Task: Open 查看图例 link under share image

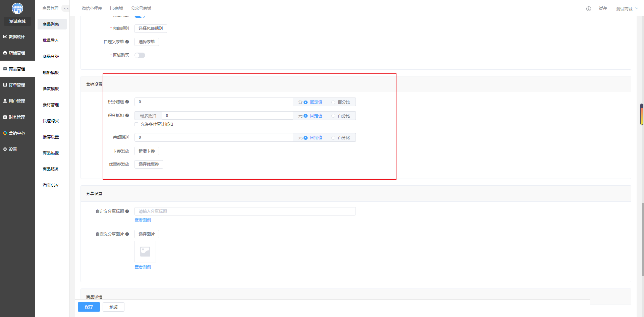Action: pos(143,267)
